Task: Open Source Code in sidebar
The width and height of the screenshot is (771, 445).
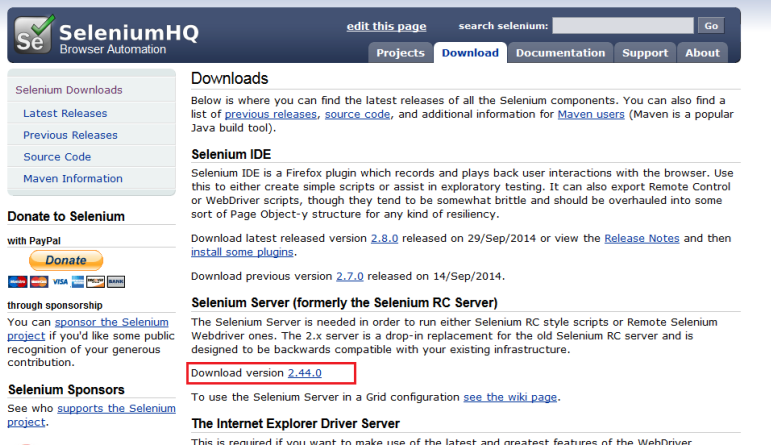Action: pos(57,156)
